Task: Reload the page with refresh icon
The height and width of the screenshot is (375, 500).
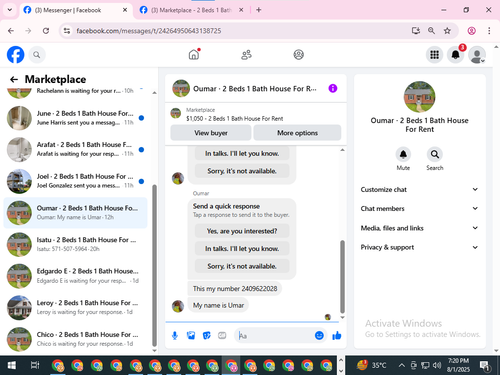Action: tap(46, 31)
